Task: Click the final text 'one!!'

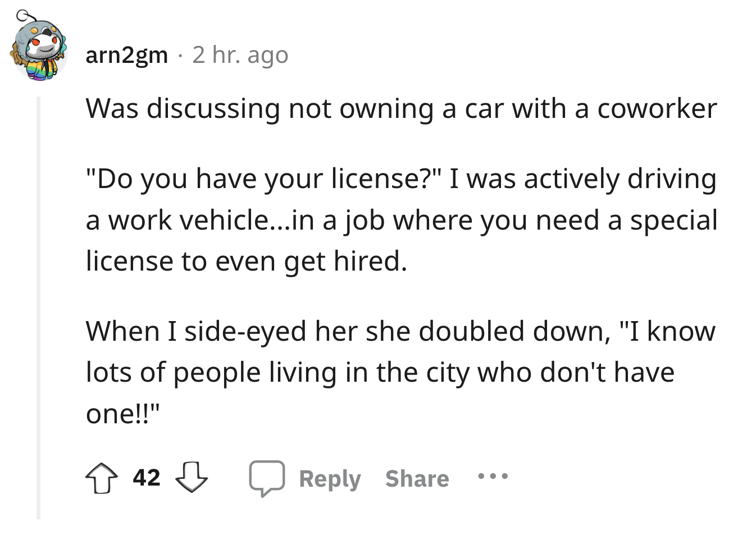Action: tap(122, 414)
